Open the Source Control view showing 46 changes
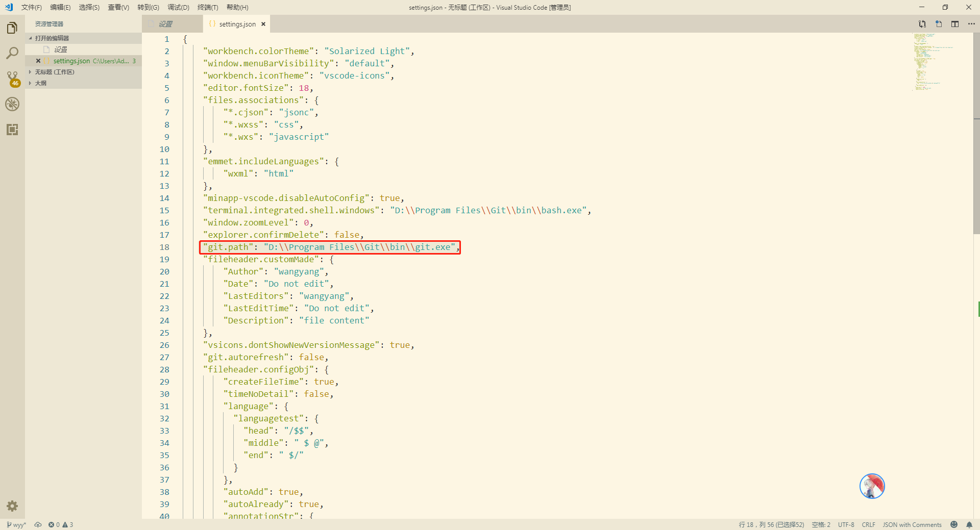980x530 pixels. [12, 79]
